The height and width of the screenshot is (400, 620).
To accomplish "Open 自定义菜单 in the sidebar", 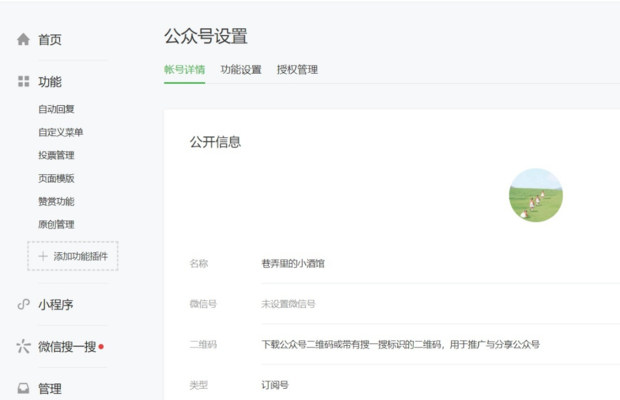I will pyautogui.click(x=60, y=132).
